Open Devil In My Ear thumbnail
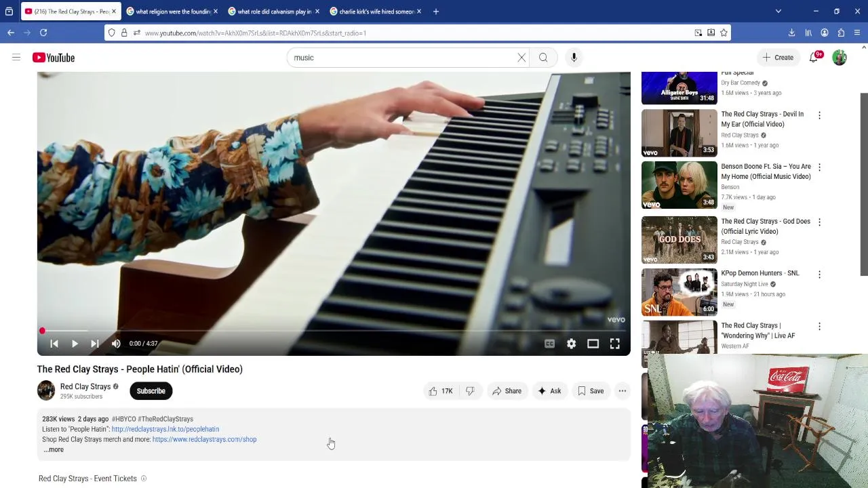The image size is (868, 488). 679,133
